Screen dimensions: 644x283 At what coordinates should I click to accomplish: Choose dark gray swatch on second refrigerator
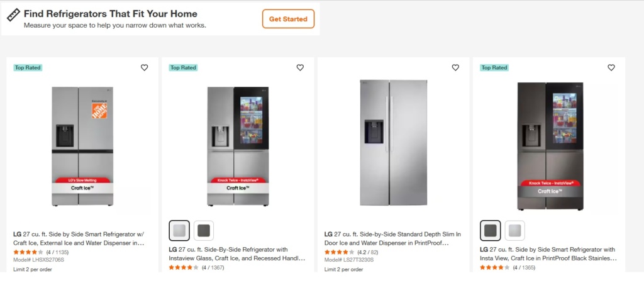click(x=203, y=231)
